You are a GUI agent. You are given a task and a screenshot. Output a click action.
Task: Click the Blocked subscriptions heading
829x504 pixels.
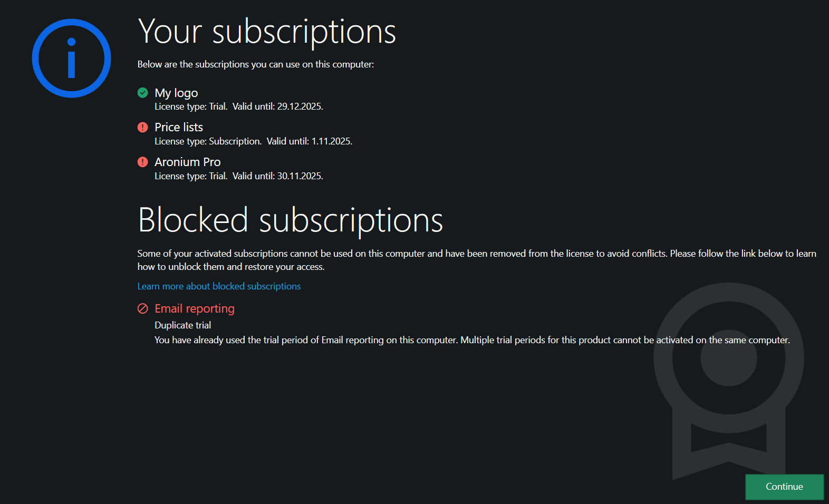click(x=290, y=220)
